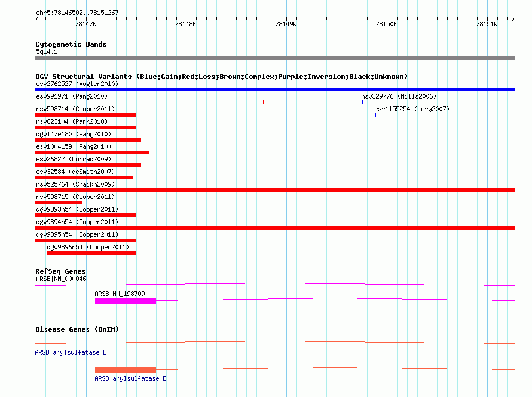
Task: Click the dgv9894n54 full-width red loss bar
Action: 275,228
